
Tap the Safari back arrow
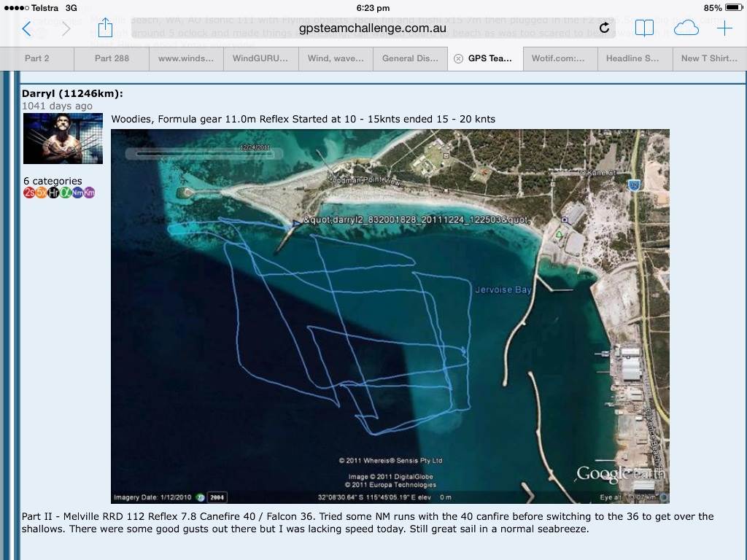click(x=27, y=28)
